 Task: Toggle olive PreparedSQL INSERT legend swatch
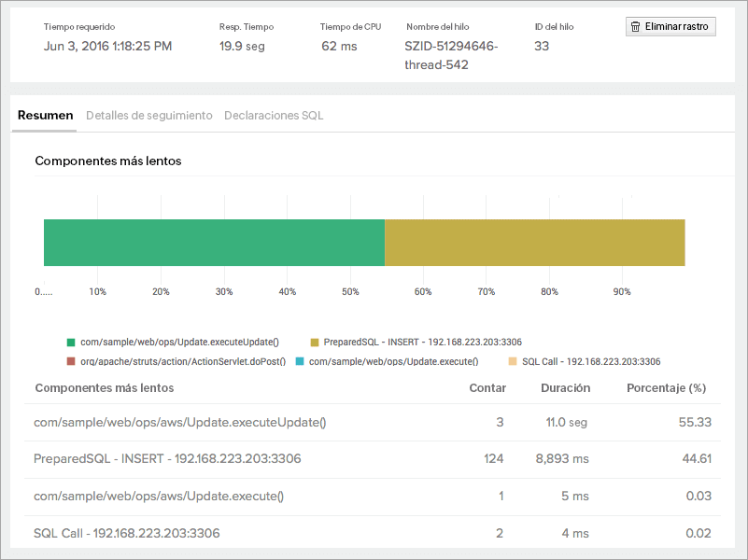click(x=315, y=343)
